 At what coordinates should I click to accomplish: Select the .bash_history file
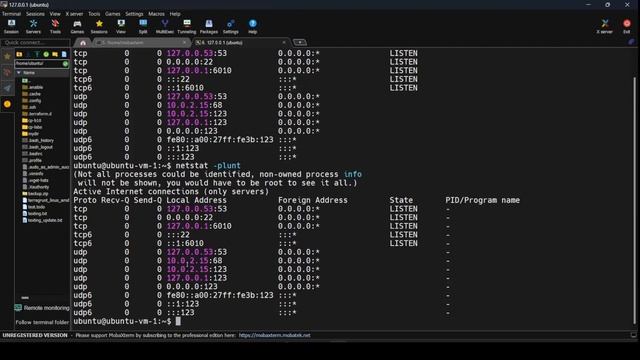click(38, 140)
